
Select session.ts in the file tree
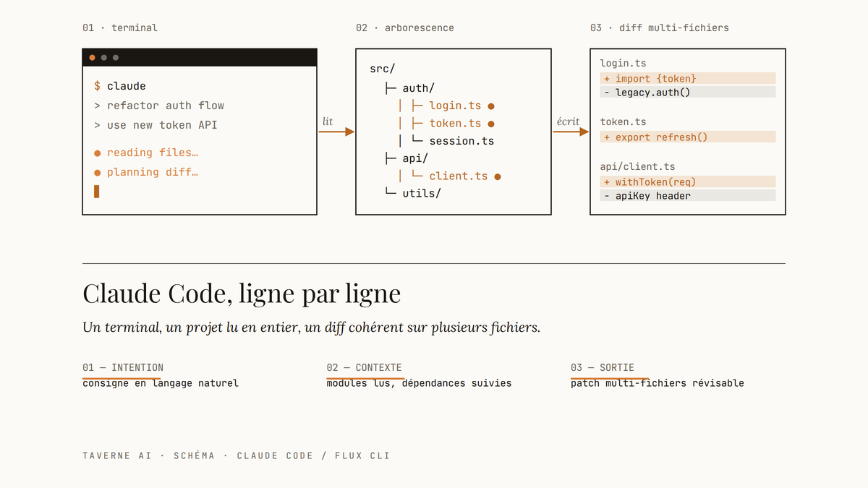tap(461, 141)
